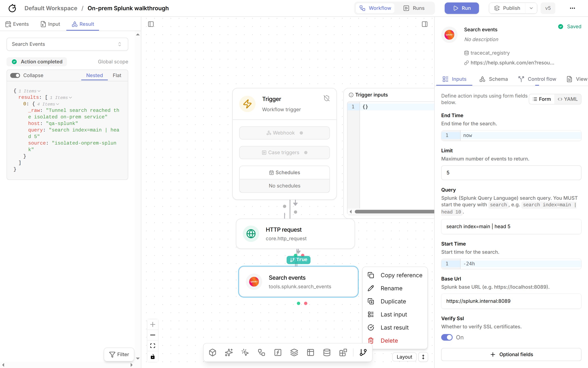Image resolution: width=588 pixels, height=368 pixels.
Task: Toggle the Webhook trigger
Action: [284, 133]
